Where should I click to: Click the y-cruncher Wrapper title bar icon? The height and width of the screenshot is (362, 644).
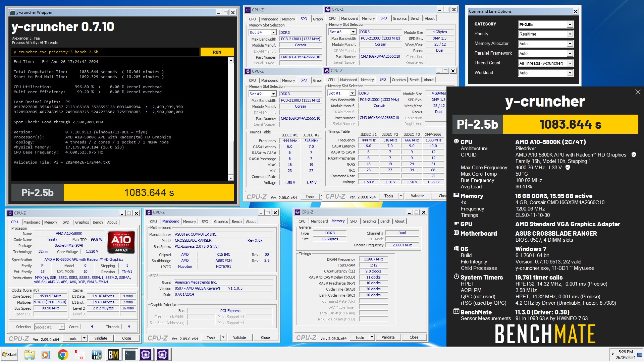(x=12, y=12)
